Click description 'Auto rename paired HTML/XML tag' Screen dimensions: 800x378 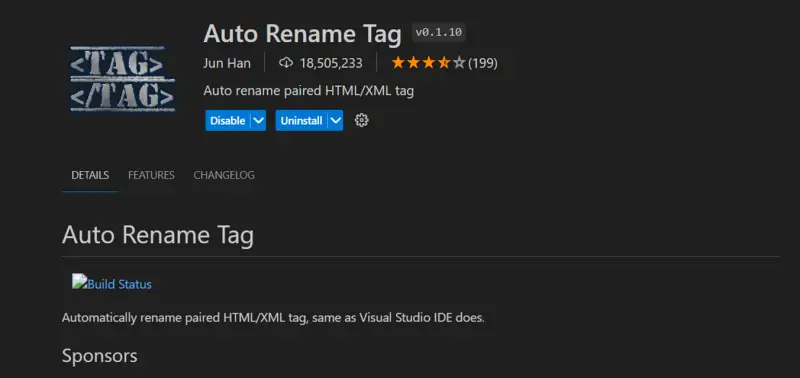309,91
